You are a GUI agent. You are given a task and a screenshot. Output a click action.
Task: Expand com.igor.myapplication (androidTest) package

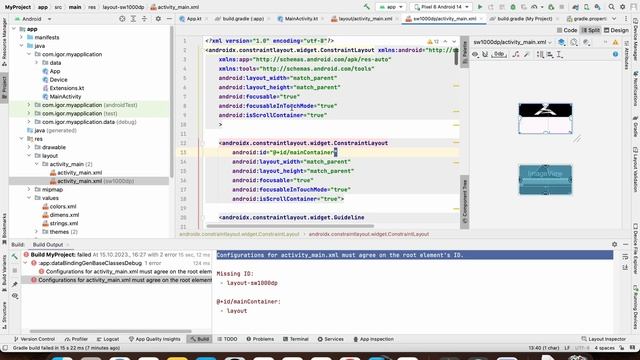click(29, 105)
